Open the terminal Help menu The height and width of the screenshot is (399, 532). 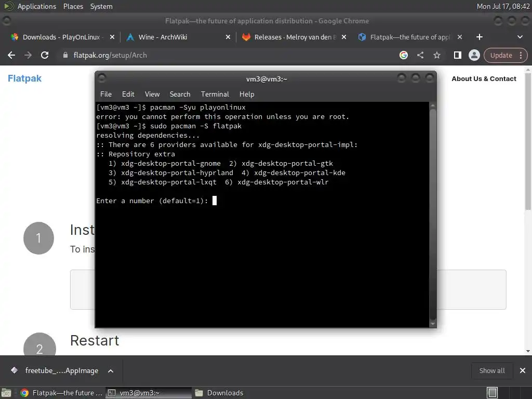click(247, 94)
